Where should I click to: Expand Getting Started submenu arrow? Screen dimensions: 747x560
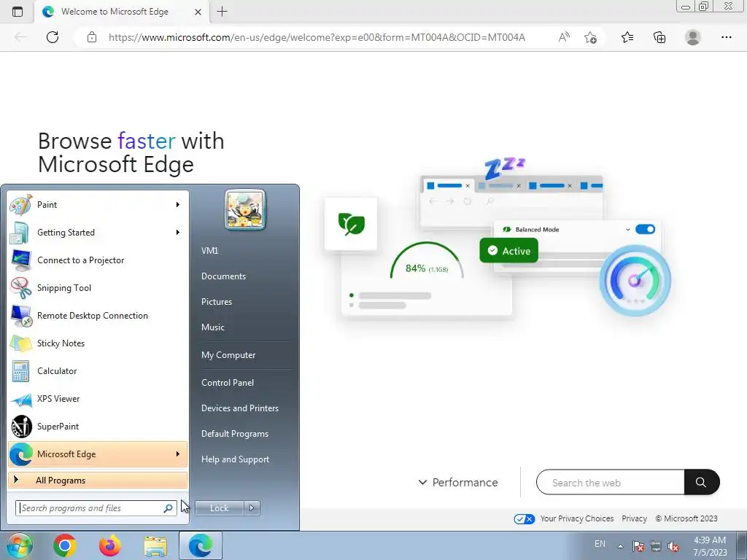click(178, 233)
